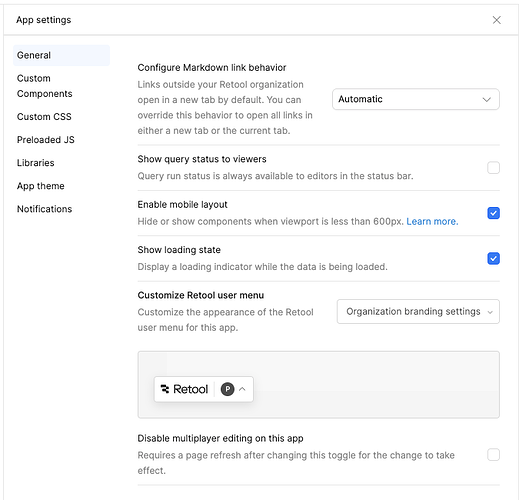The width and height of the screenshot is (519, 500).
Task: Check Disable multiplayer editing checkbox
Action: point(493,455)
